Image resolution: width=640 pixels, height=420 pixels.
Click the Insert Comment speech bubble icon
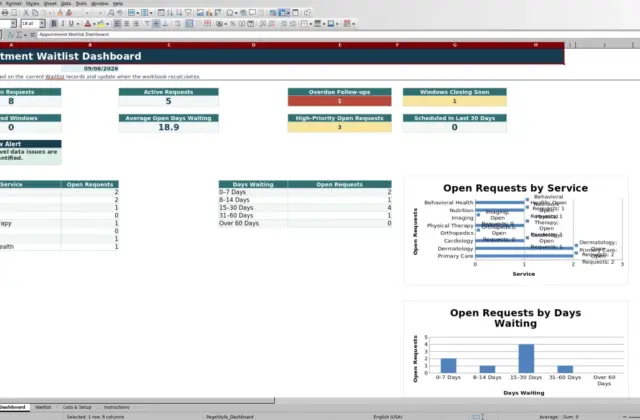252,13
